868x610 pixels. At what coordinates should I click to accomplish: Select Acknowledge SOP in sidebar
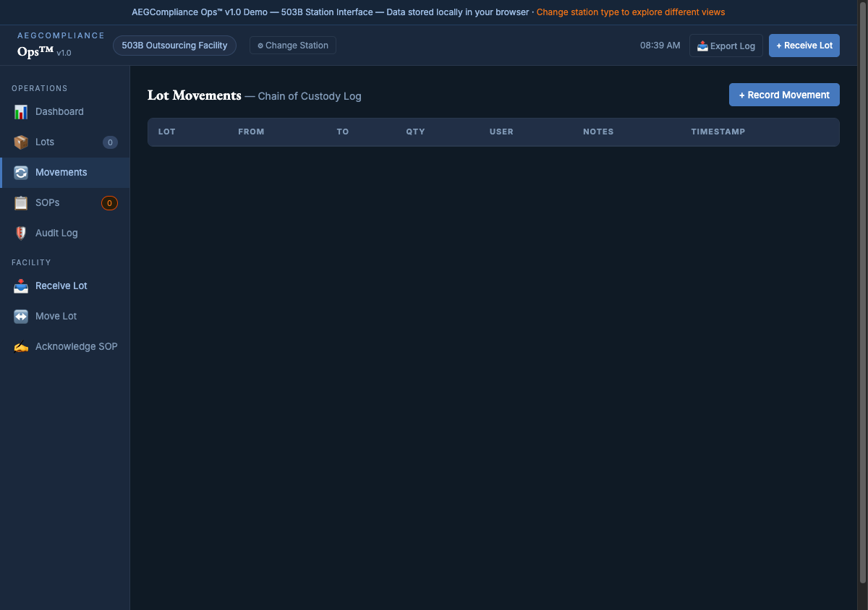coord(76,347)
